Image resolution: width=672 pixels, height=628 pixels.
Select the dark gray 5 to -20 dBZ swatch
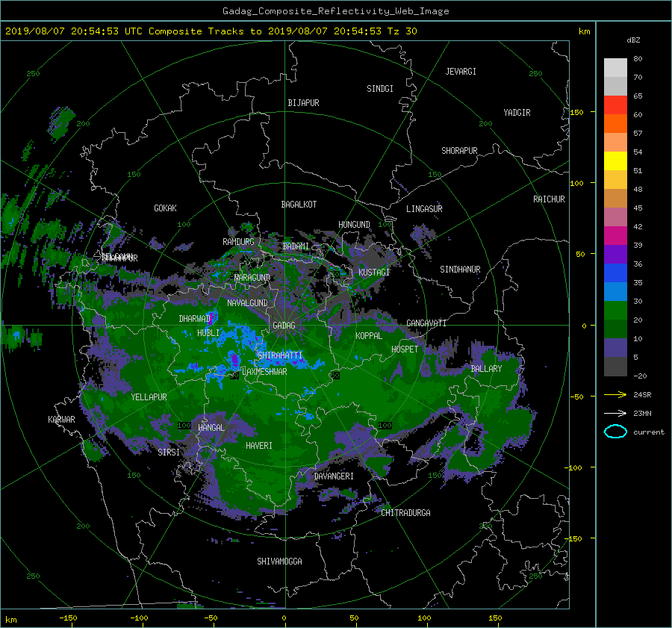[615, 367]
